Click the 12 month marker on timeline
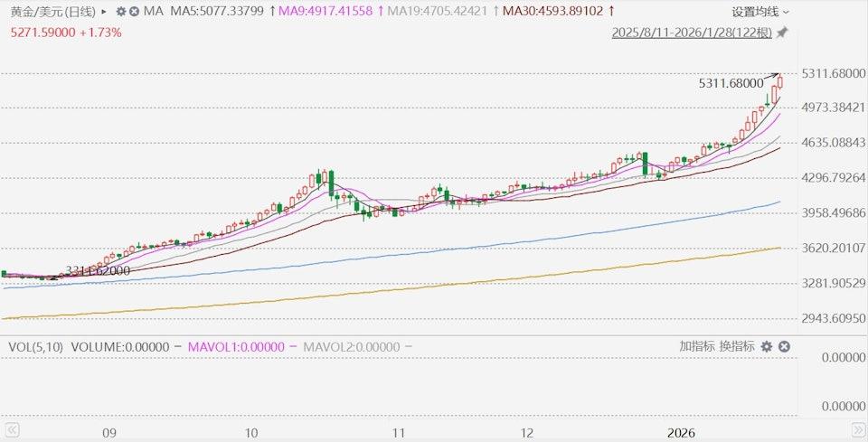868x442 pixels. click(527, 433)
